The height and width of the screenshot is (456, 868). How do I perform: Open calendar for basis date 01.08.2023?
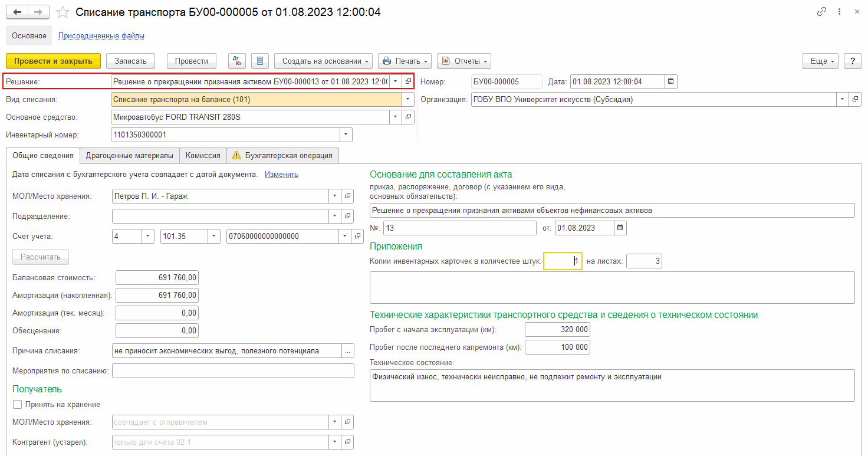pos(620,228)
